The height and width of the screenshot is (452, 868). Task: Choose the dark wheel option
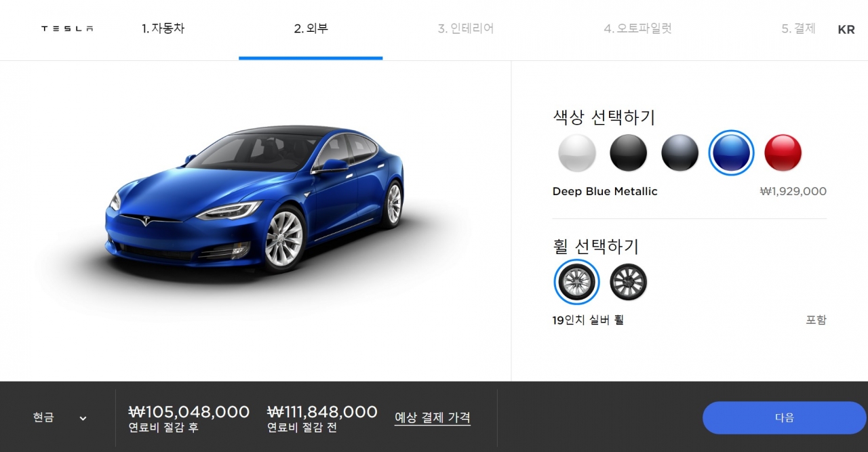pyautogui.click(x=628, y=282)
